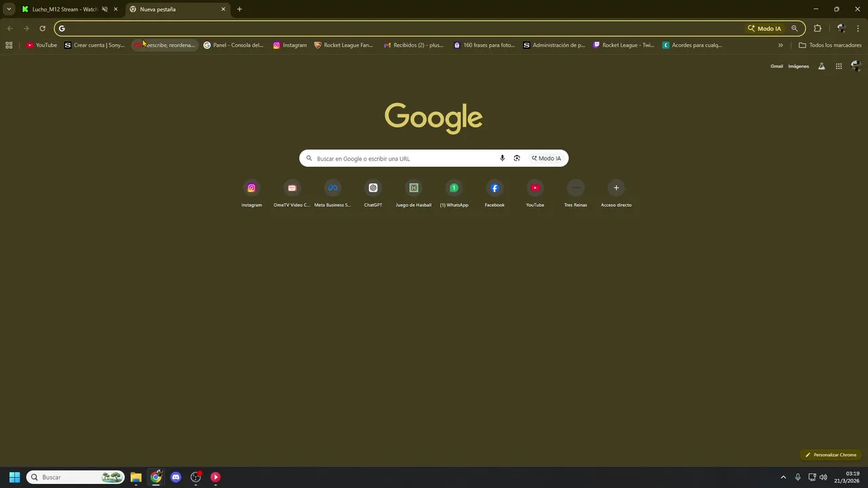The image size is (868, 488).
Task: Open the Instagram bookmark
Action: 290,45
